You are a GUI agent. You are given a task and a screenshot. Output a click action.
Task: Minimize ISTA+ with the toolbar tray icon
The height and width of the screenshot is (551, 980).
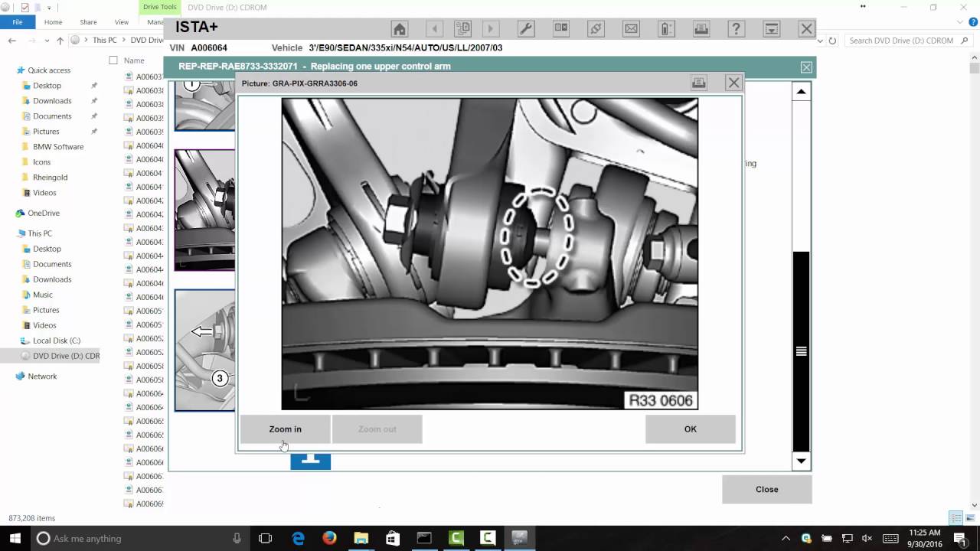[x=772, y=29]
